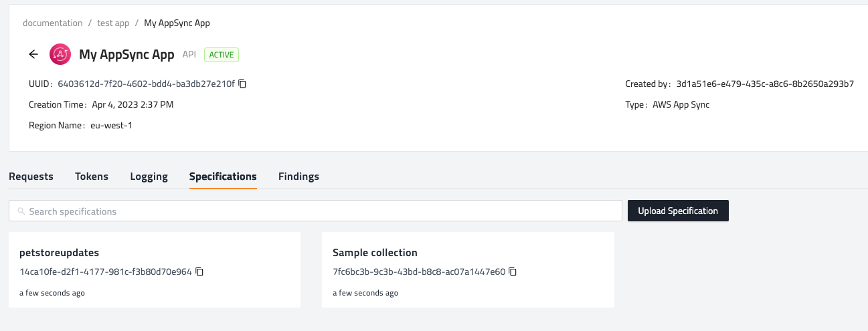Click My AppSync App breadcrumb
The image size is (868, 331).
pyautogui.click(x=177, y=23)
